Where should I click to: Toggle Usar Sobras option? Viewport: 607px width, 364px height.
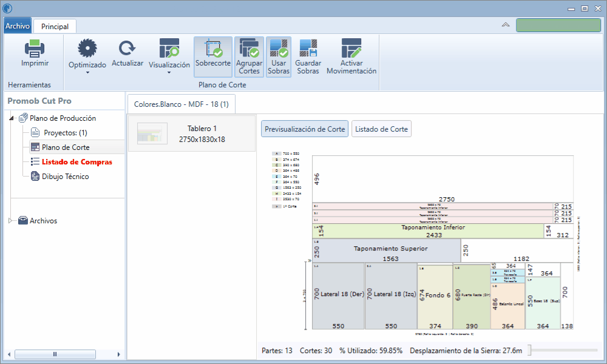point(279,57)
